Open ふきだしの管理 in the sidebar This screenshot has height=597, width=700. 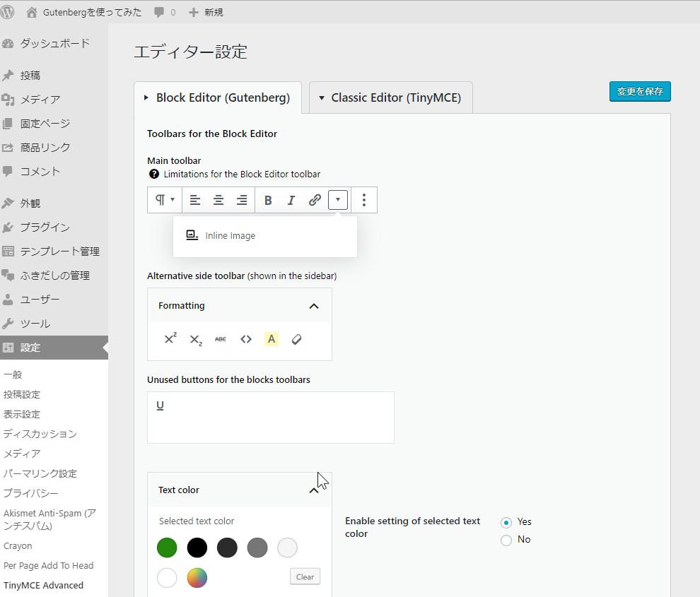[54, 276]
